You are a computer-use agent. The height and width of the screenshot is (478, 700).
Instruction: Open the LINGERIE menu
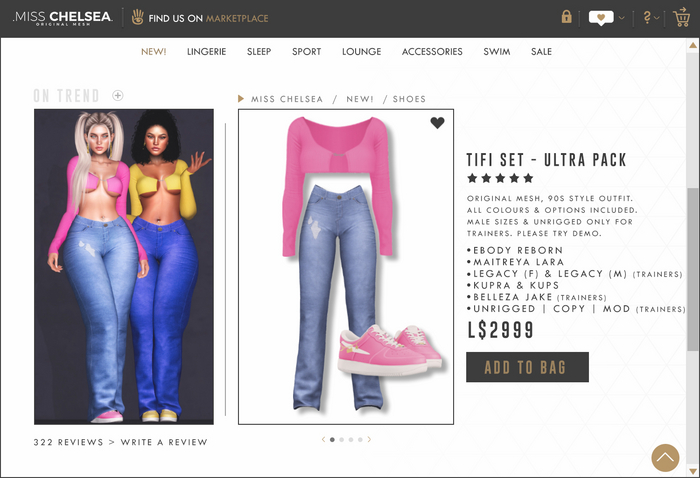pyautogui.click(x=206, y=52)
